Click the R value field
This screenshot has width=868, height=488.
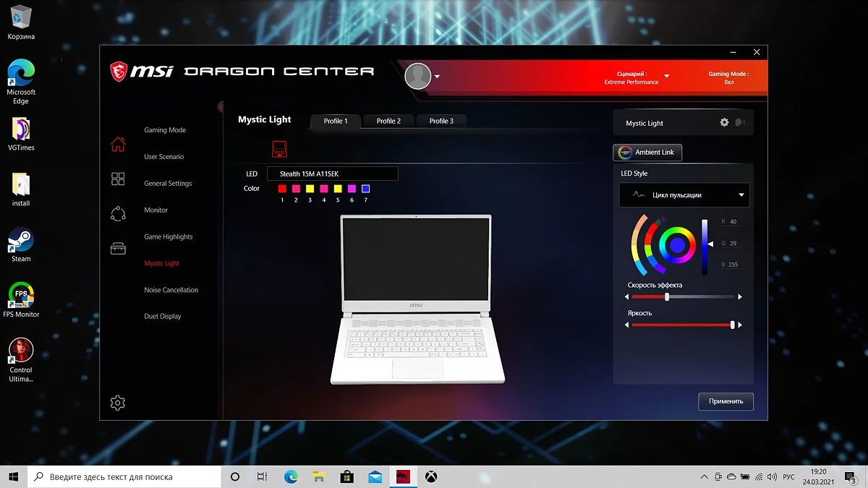tap(734, 222)
